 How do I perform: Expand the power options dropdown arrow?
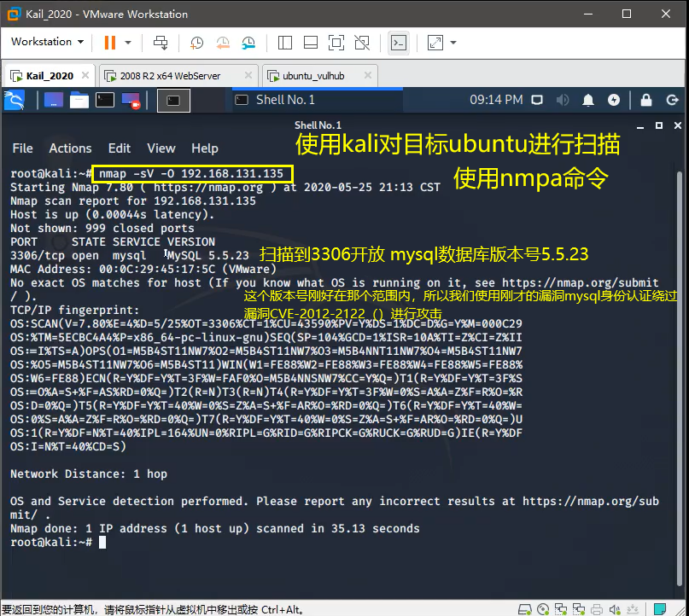tap(128, 43)
